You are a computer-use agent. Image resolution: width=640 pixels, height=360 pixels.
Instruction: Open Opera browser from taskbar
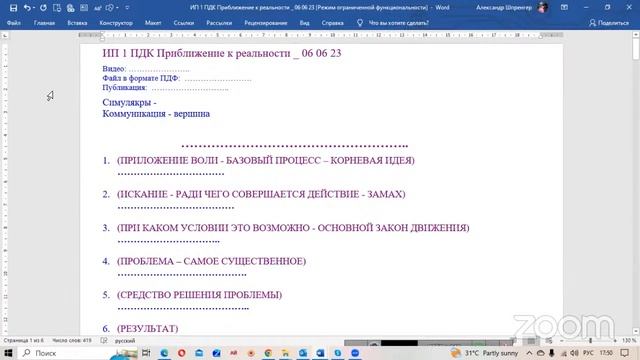(x=182, y=353)
